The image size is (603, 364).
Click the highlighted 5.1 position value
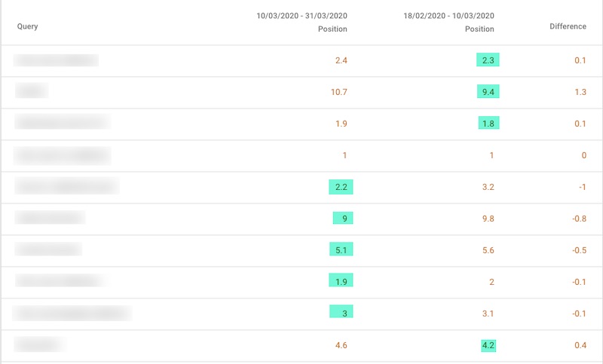tap(341, 250)
